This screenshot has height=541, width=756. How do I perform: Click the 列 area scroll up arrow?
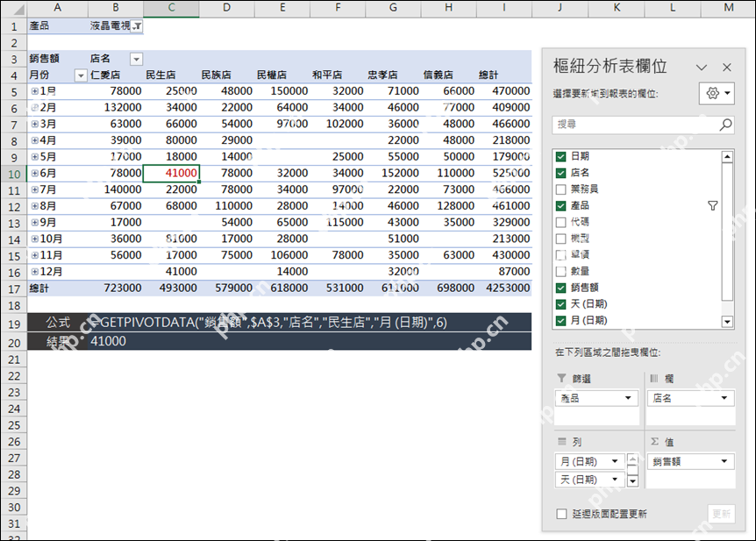coord(632,459)
